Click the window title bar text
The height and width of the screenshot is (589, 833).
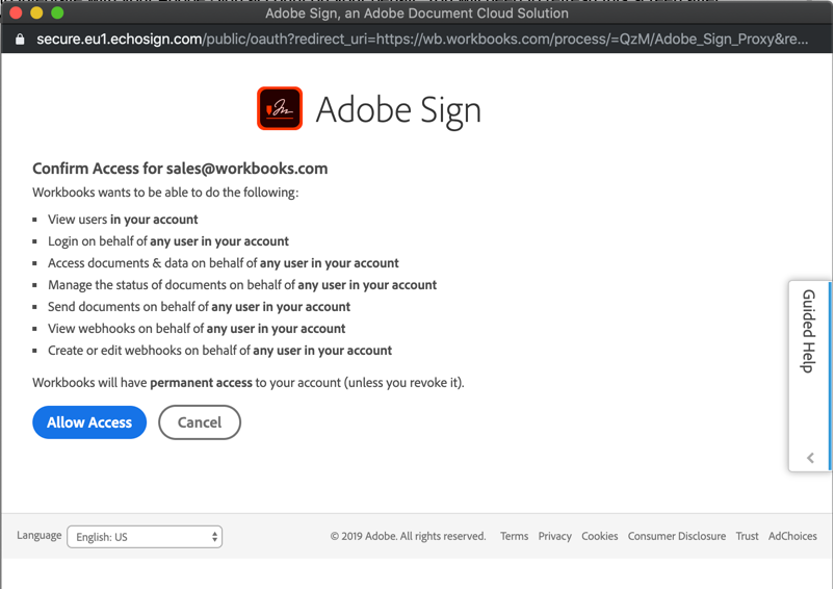tap(416, 13)
